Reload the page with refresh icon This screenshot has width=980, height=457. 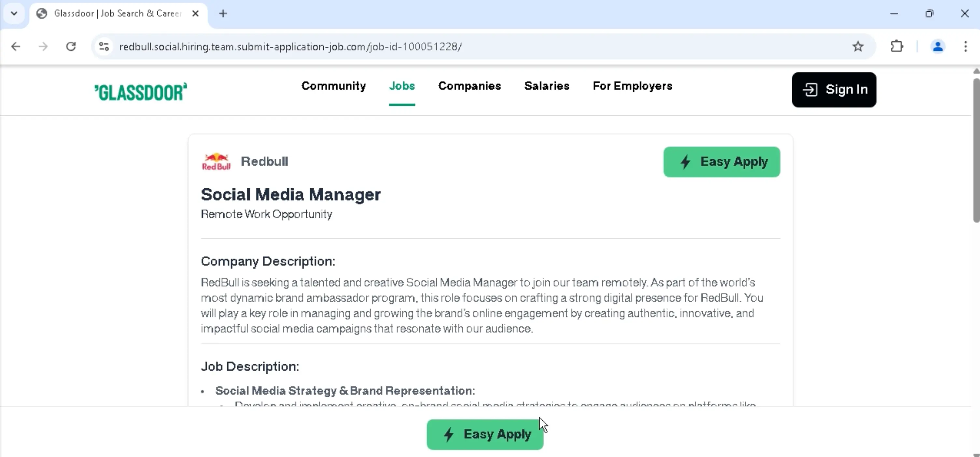point(71,47)
